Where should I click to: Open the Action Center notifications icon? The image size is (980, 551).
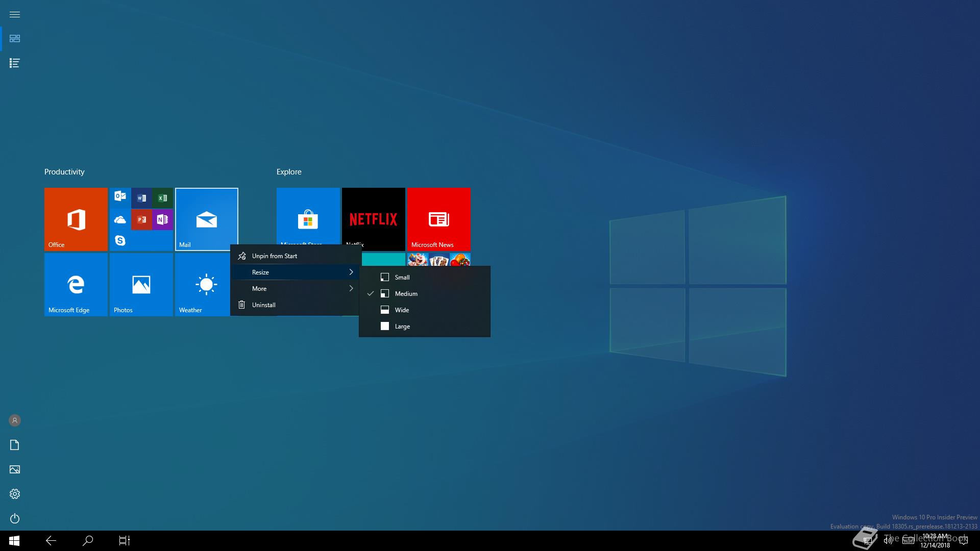pos(963,541)
